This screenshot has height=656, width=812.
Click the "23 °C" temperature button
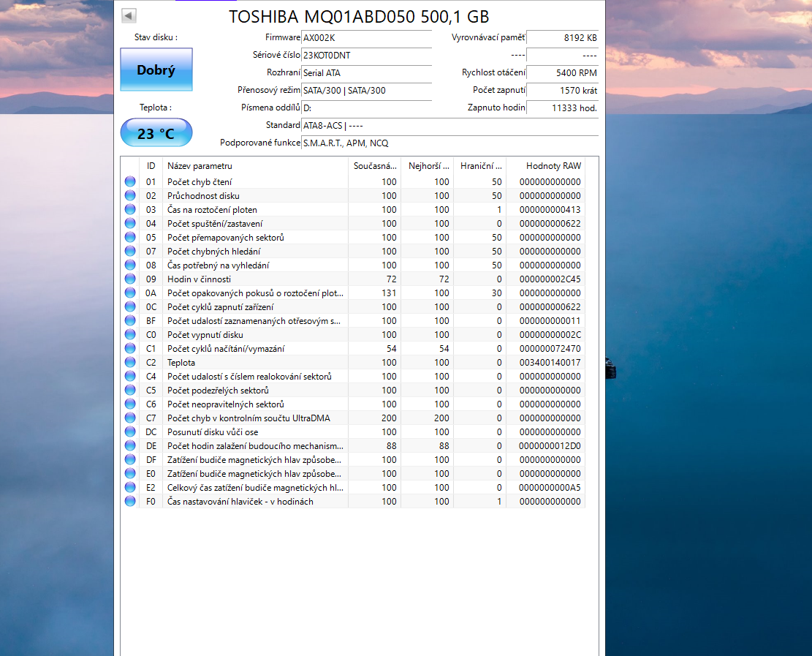tap(156, 132)
